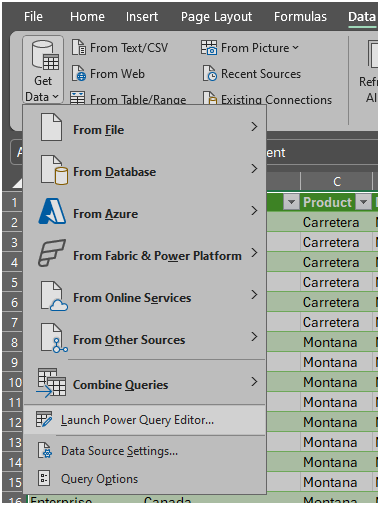Click From Web button label
380x505 pixels.
point(117,74)
